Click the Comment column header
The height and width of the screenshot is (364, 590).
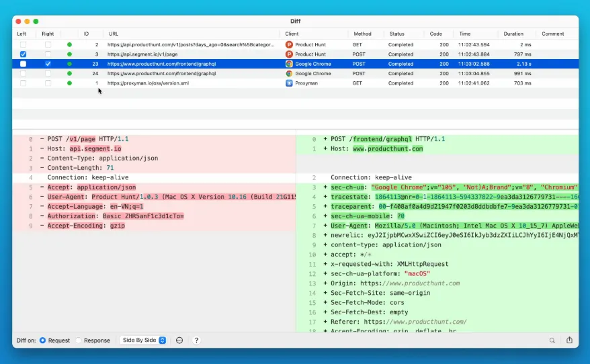[553, 34]
